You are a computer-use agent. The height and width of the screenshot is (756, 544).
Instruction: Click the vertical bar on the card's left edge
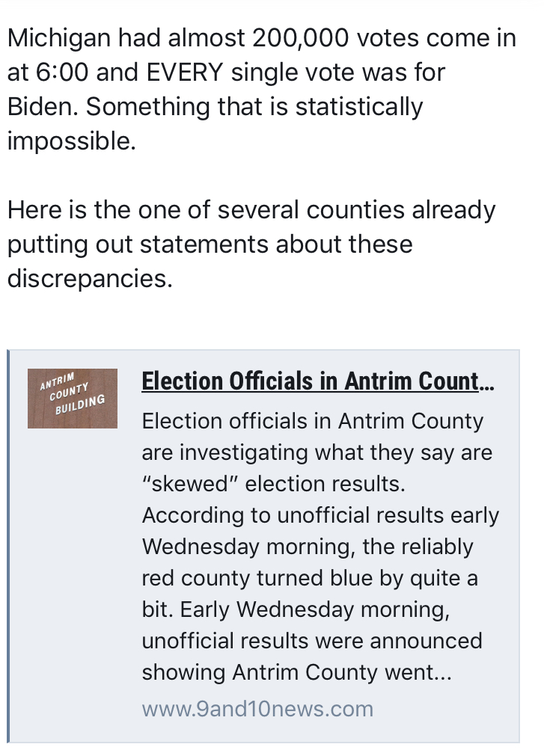click(8, 546)
